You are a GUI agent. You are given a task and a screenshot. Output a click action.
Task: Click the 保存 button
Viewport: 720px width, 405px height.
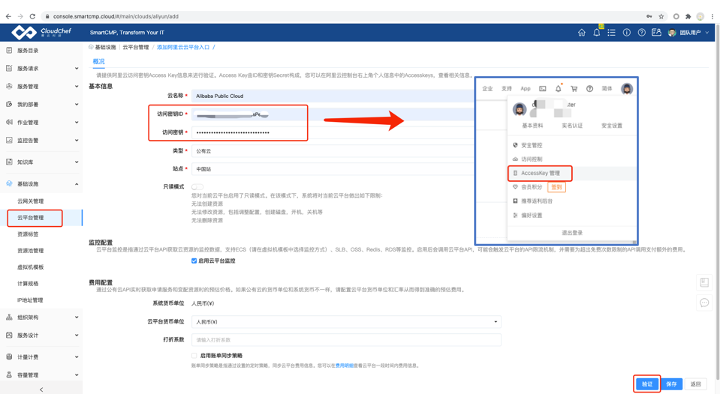coord(671,384)
